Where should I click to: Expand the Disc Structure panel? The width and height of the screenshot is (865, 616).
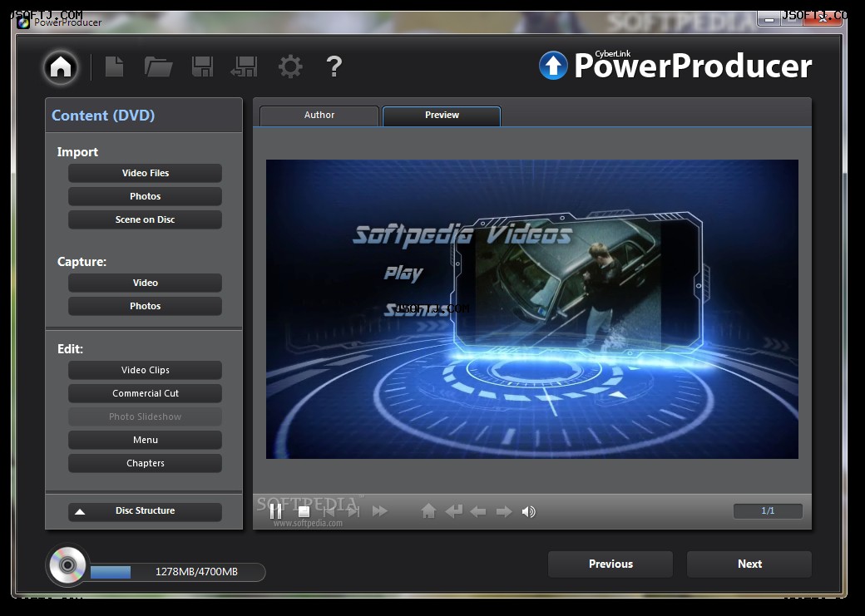145,510
